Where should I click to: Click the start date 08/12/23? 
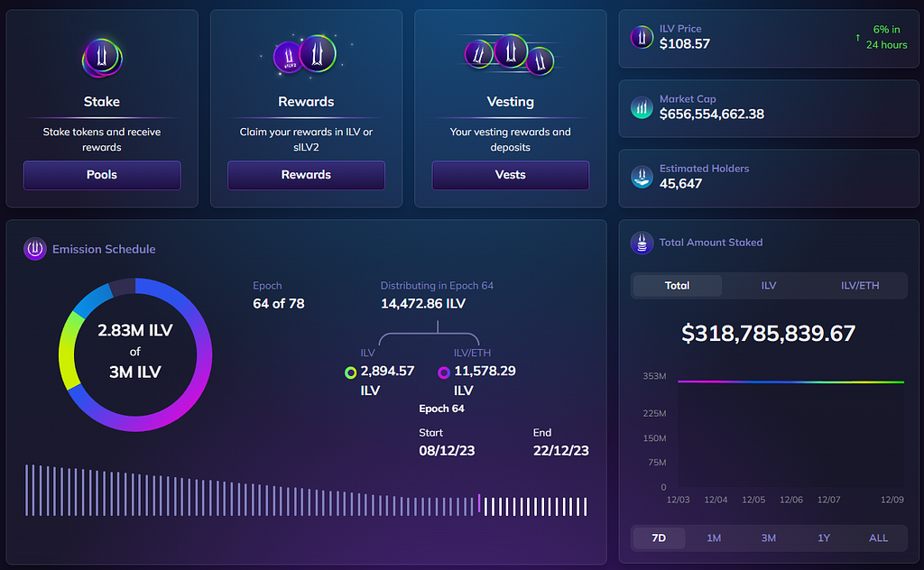click(x=447, y=450)
